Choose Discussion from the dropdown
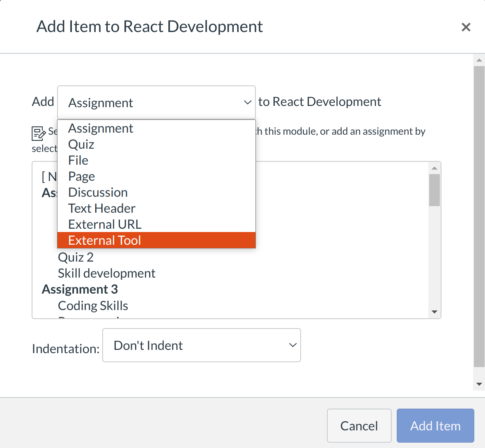 (x=98, y=193)
